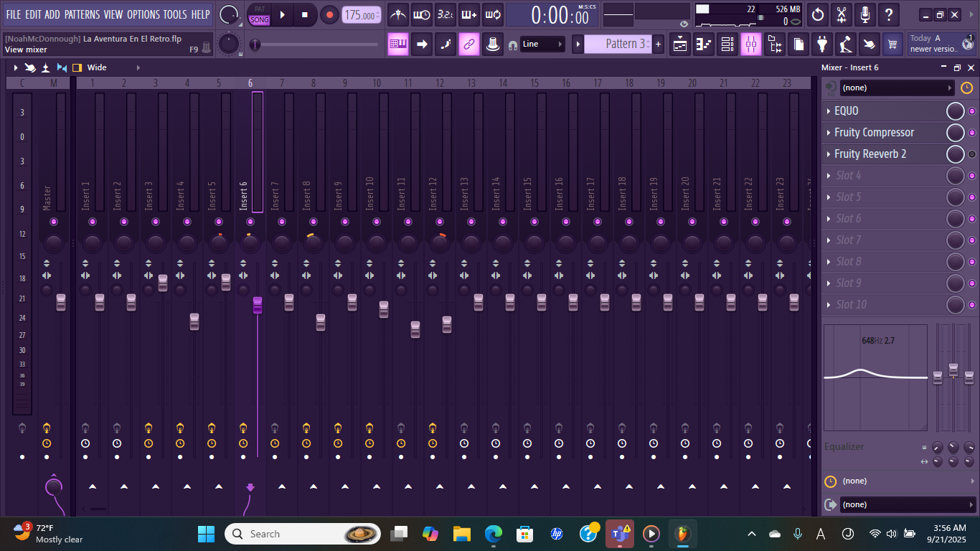Toggle typing keyboard to piano

pos(398,44)
